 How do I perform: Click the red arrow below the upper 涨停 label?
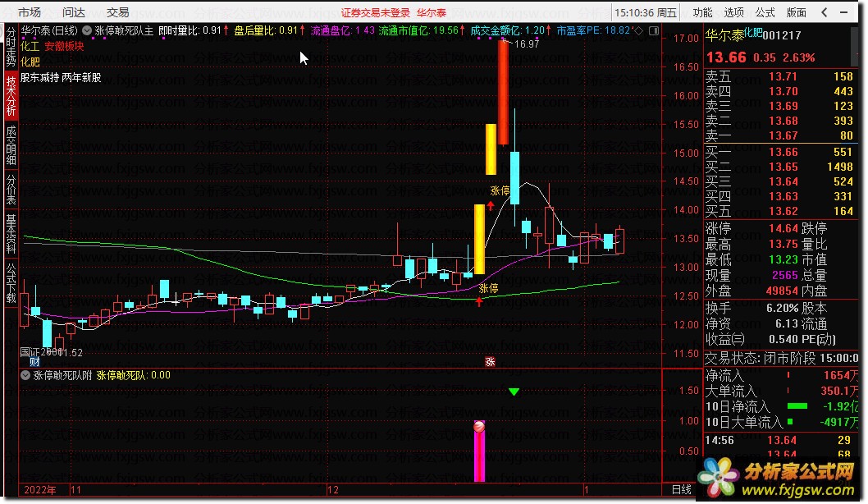point(491,206)
